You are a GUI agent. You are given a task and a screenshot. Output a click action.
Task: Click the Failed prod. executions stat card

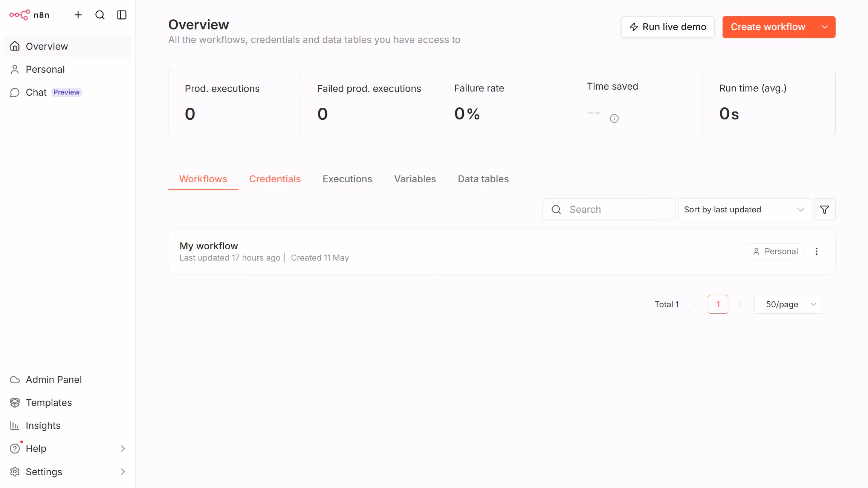369,102
